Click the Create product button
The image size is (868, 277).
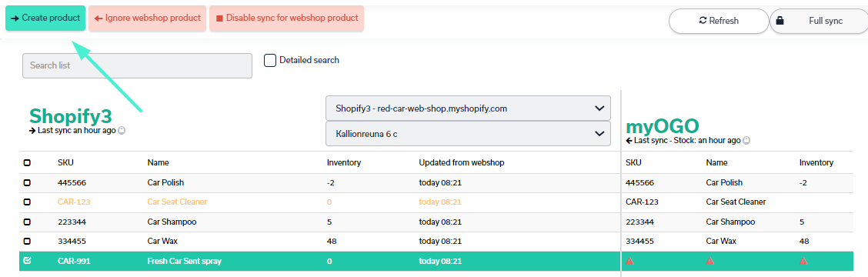click(45, 18)
